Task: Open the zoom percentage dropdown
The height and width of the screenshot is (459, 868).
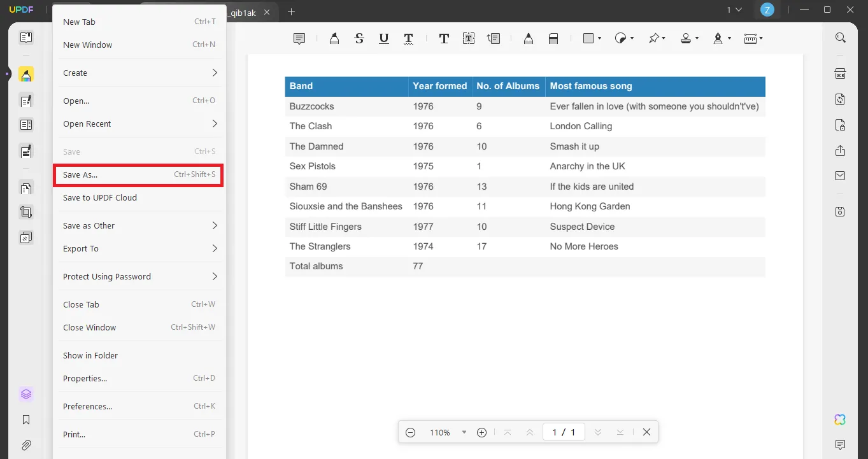Action: 464,432
